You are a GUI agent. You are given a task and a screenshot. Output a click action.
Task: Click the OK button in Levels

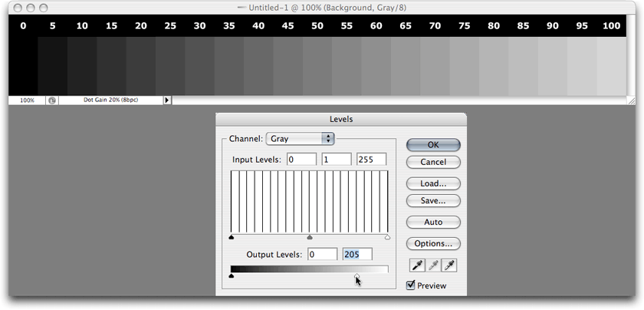pyautogui.click(x=433, y=145)
